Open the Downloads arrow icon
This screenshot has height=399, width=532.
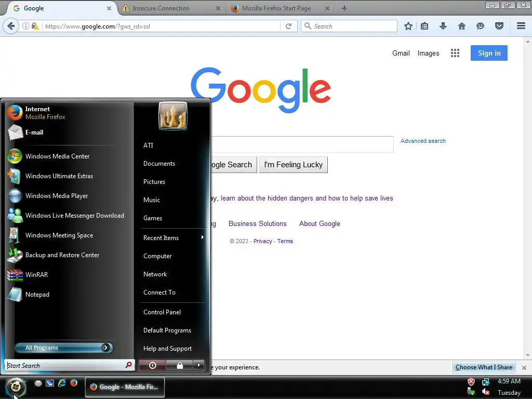[443, 26]
